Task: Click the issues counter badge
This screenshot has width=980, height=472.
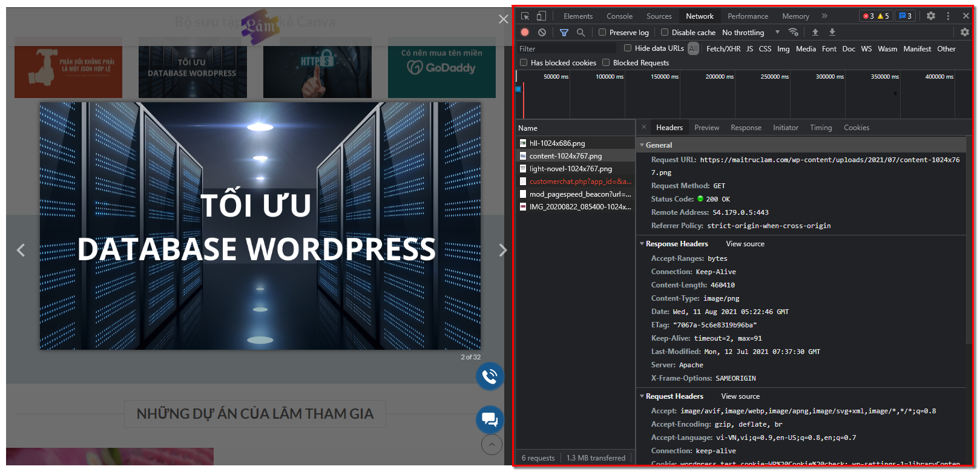Action: [x=905, y=16]
